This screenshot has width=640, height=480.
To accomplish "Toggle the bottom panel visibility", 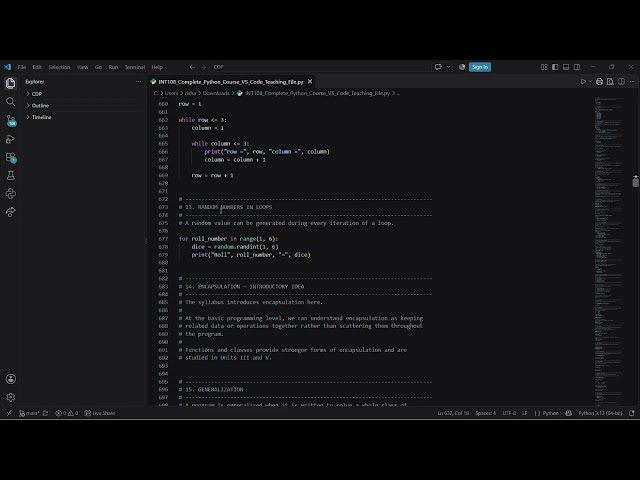I will [566, 67].
